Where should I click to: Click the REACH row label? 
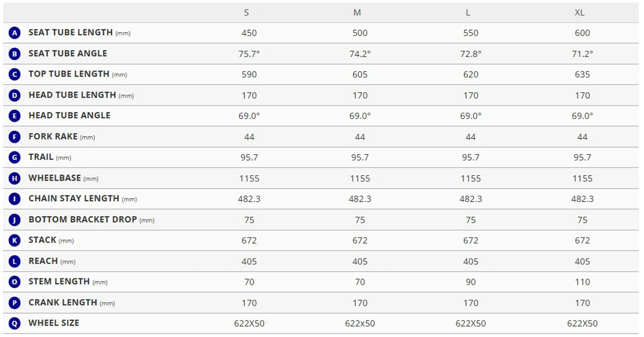coord(43,261)
